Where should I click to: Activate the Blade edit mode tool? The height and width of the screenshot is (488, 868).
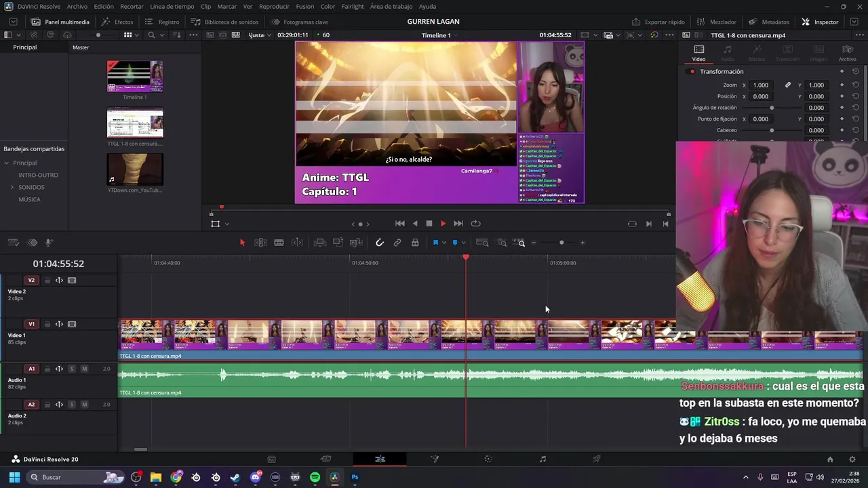click(x=279, y=243)
